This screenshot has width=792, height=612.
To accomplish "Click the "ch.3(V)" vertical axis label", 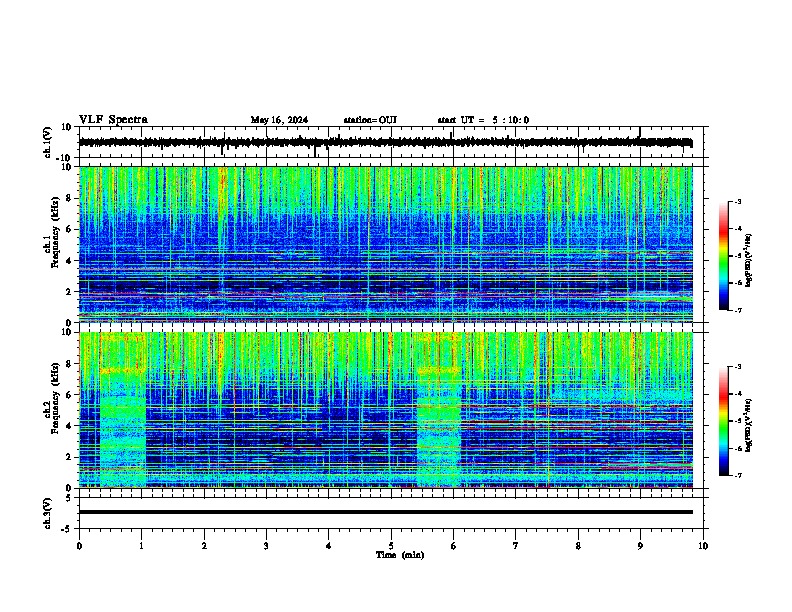I will [48, 513].
